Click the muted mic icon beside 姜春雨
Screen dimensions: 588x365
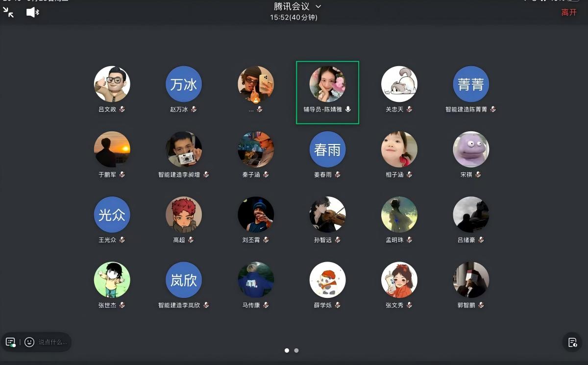338,174
